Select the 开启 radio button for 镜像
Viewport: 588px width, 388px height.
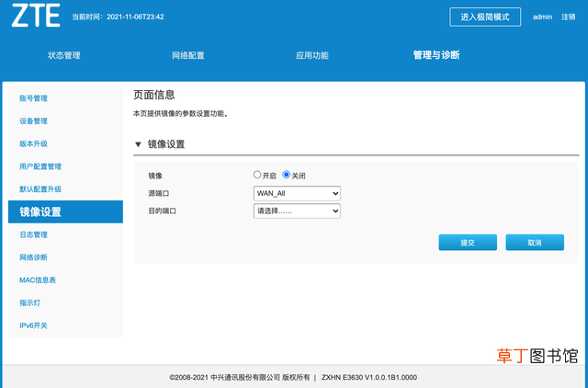click(x=257, y=175)
